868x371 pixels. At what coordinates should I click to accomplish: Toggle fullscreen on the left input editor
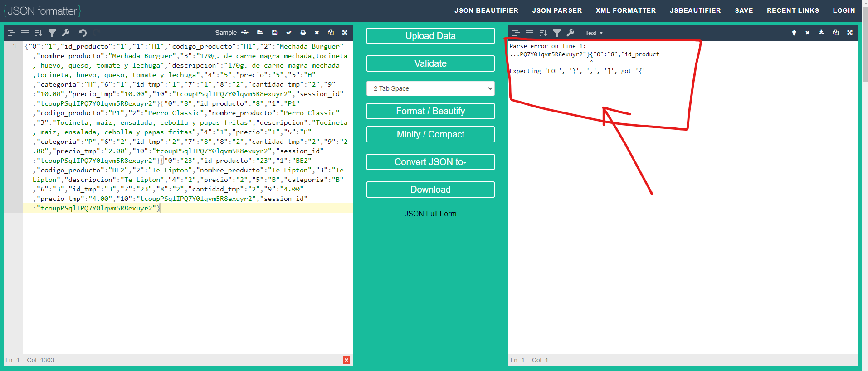pos(345,33)
